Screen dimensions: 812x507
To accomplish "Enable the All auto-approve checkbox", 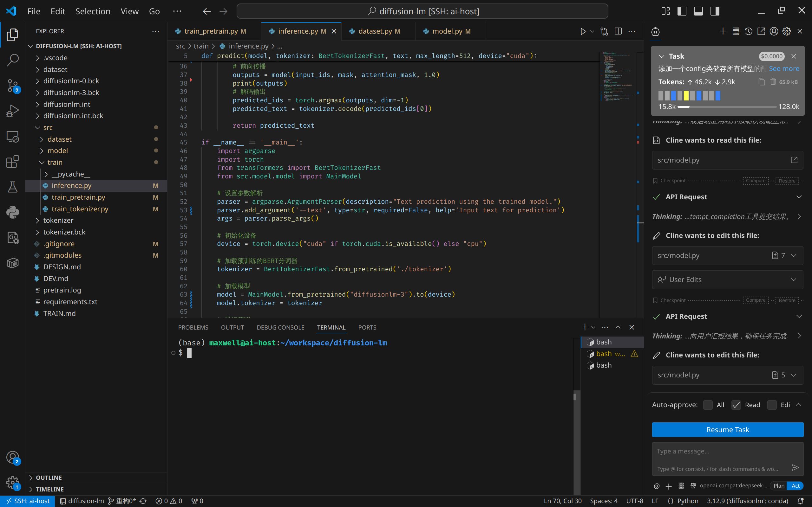I will [708, 405].
